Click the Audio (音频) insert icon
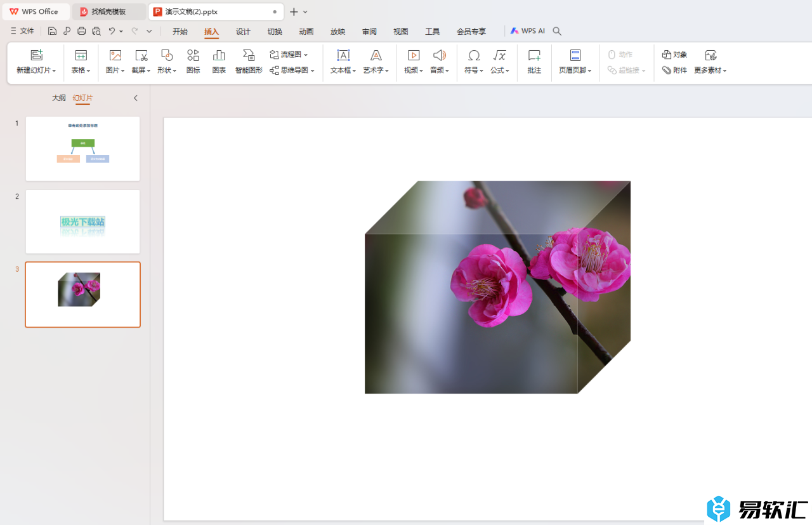 click(440, 55)
